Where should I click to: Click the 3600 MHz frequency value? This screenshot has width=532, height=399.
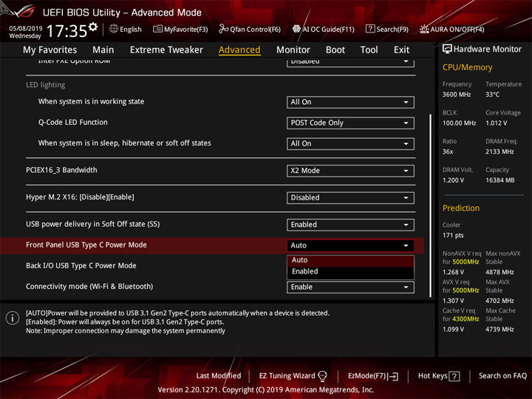click(x=457, y=95)
